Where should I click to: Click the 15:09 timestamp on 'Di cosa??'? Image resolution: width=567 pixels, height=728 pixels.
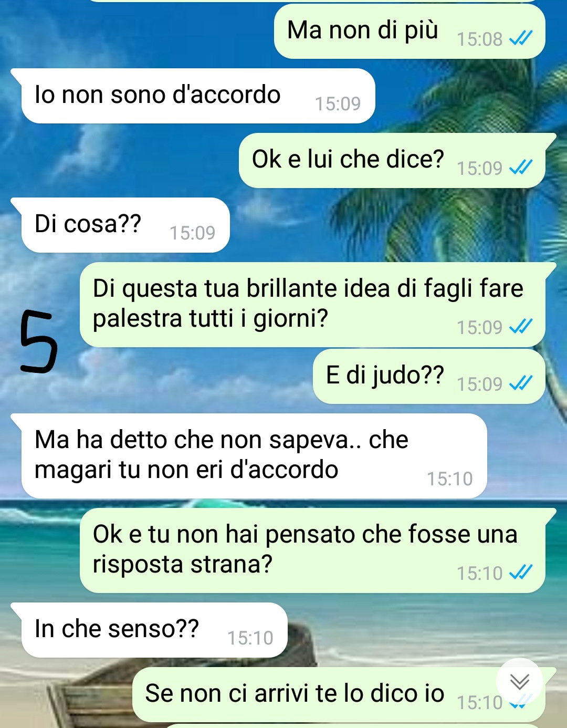193,233
